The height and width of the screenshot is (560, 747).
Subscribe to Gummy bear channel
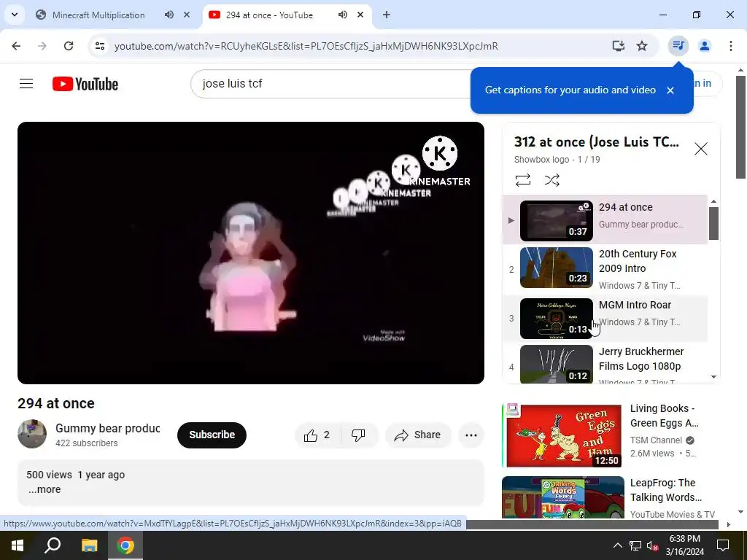coord(212,435)
